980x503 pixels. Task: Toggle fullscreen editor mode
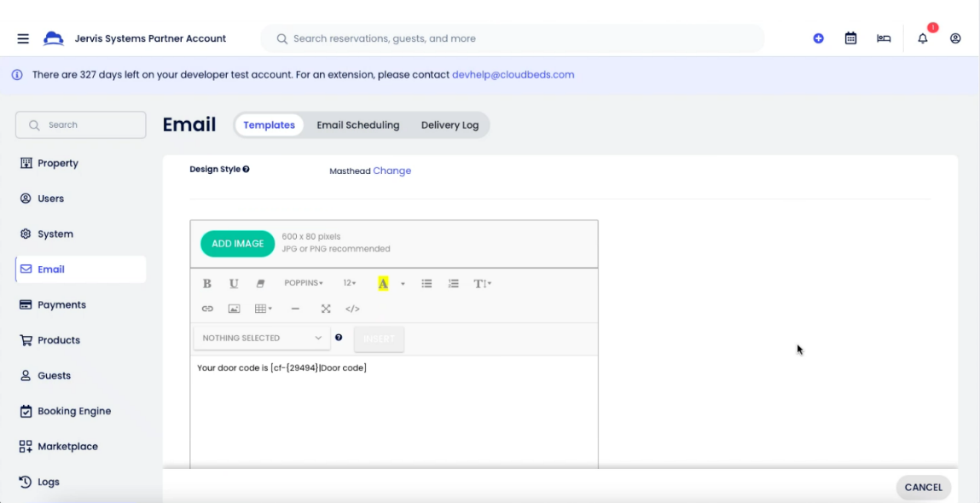(x=326, y=309)
